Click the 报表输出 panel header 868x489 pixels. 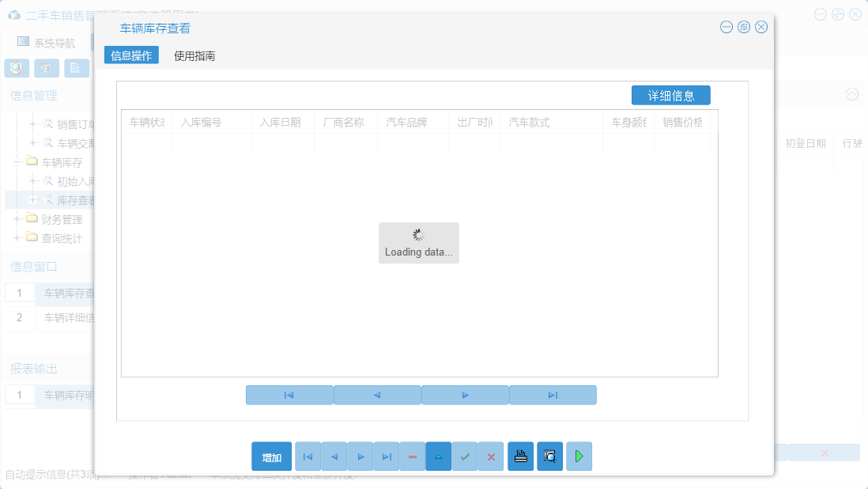34,369
